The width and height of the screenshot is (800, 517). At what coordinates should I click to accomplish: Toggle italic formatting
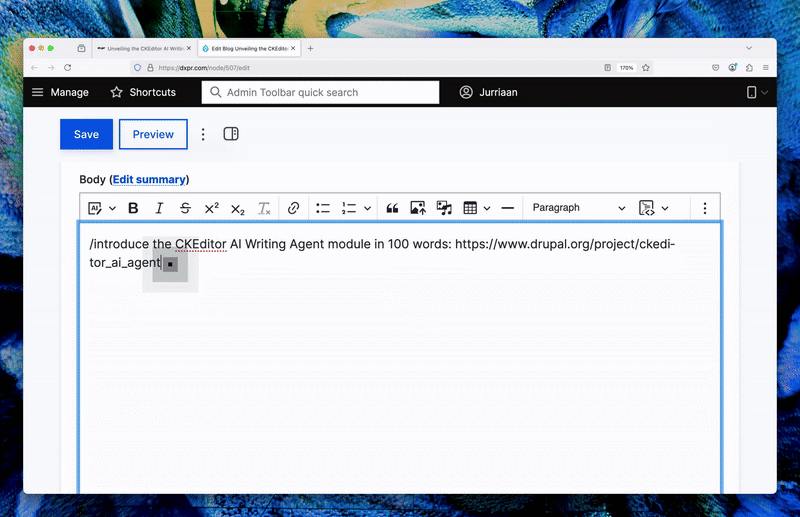159,208
